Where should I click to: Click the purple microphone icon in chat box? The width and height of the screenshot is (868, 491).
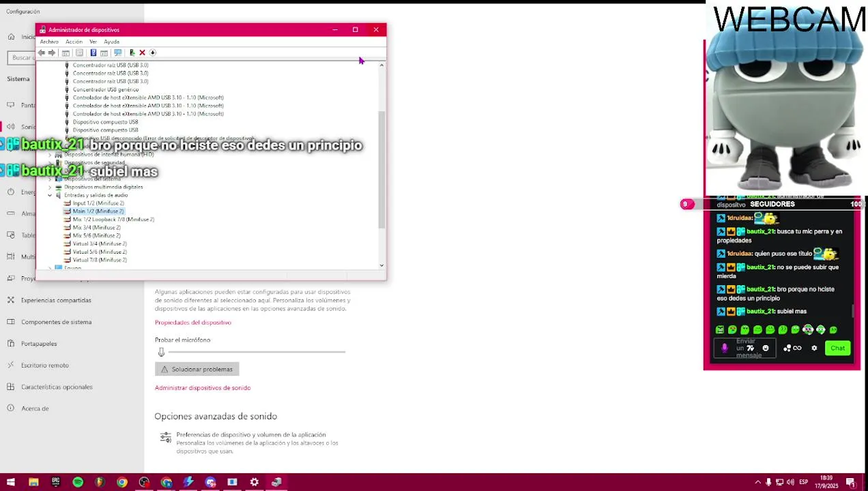pyautogui.click(x=725, y=348)
